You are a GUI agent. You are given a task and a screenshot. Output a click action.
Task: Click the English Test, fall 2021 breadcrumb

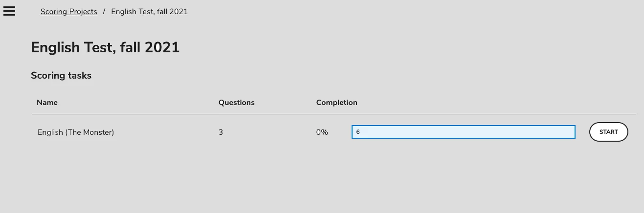(x=149, y=12)
